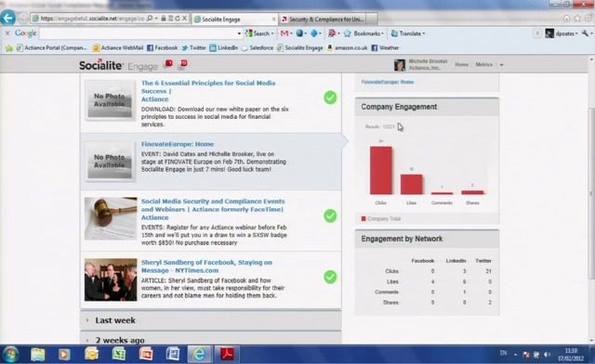Click the browser address bar URL
This screenshot has height=364, width=595.
[92, 19]
